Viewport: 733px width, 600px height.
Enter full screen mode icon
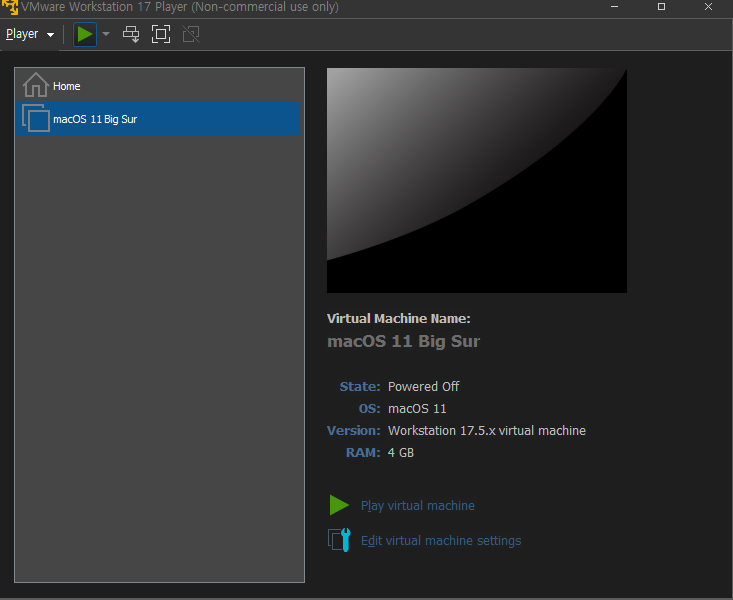point(161,34)
